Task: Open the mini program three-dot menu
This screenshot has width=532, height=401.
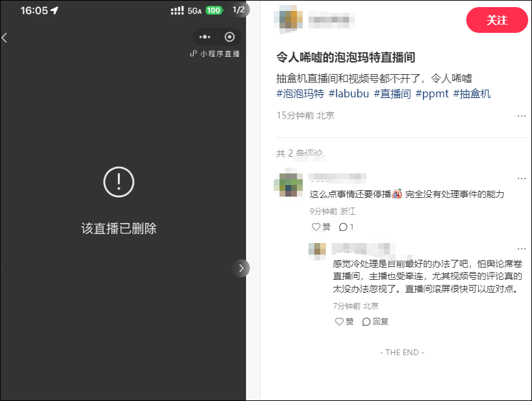Action: [205, 37]
